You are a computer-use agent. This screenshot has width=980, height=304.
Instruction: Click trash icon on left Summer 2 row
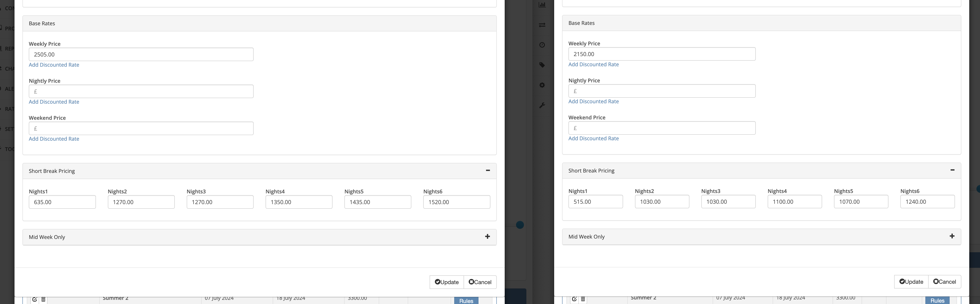(x=43, y=299)
